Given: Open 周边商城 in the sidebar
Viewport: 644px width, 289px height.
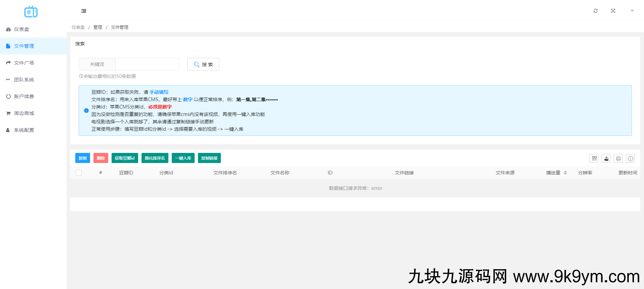Looking at the screenshot, I should tap(33, 113).
